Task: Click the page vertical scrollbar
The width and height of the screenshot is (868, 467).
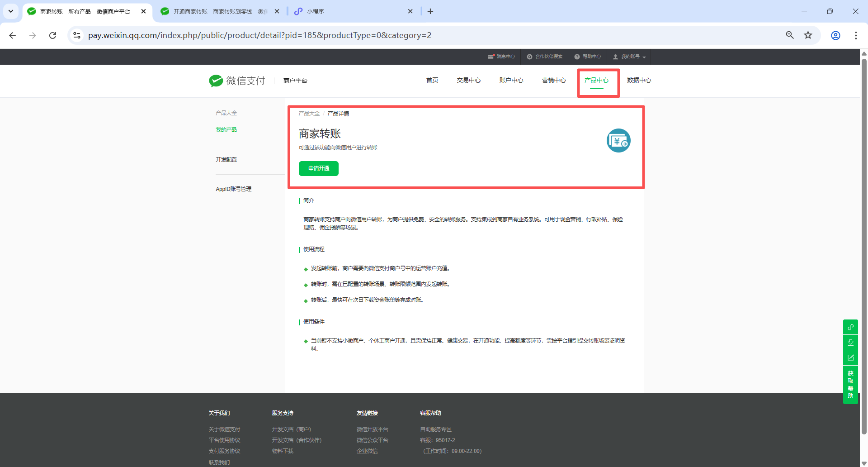Action: tap(863, 244)
